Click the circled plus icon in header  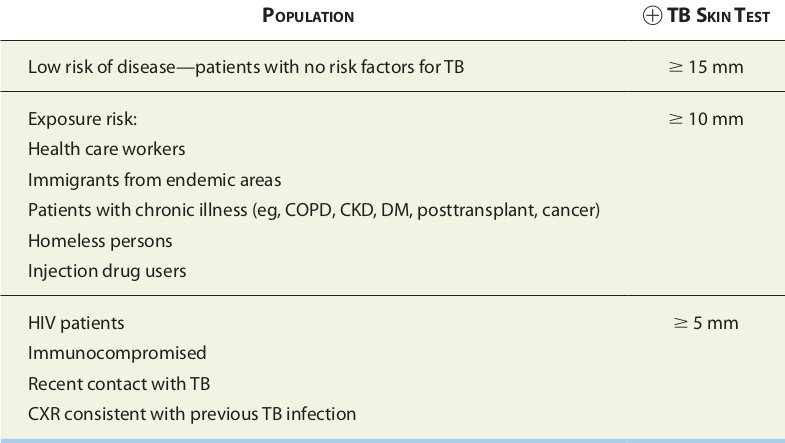pos(650,17)
